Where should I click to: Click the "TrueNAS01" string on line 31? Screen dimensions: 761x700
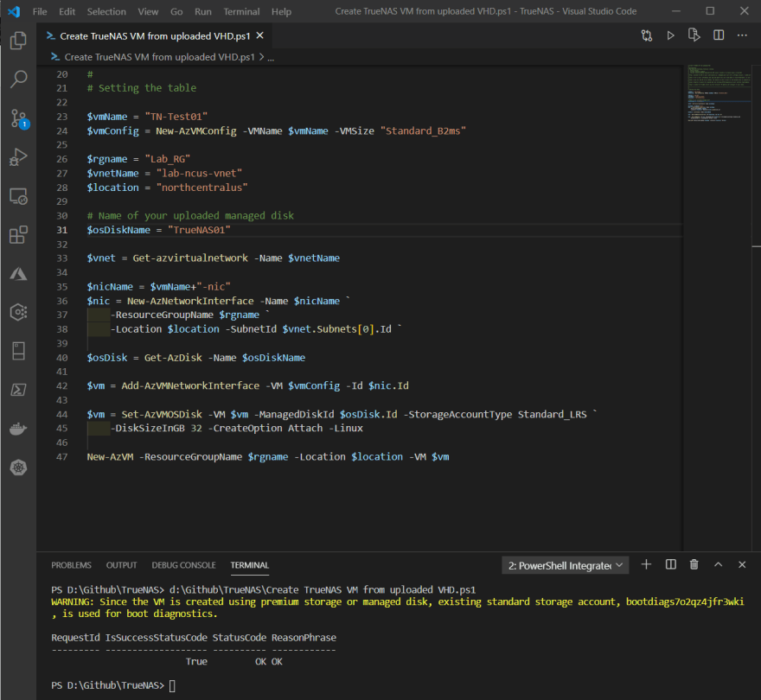[x=199, y=230]
